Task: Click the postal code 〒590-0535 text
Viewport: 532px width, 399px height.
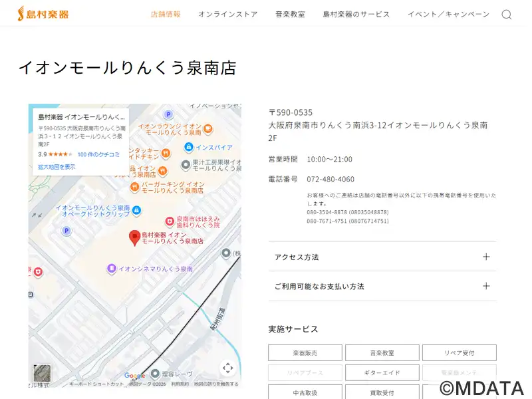Action: [x=291, y=112]
